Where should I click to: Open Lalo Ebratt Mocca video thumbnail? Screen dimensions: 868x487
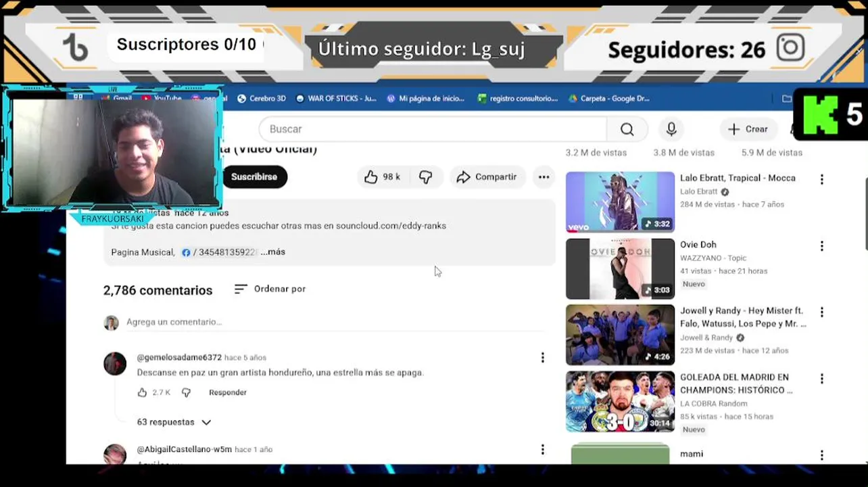(x=620, y=202)
